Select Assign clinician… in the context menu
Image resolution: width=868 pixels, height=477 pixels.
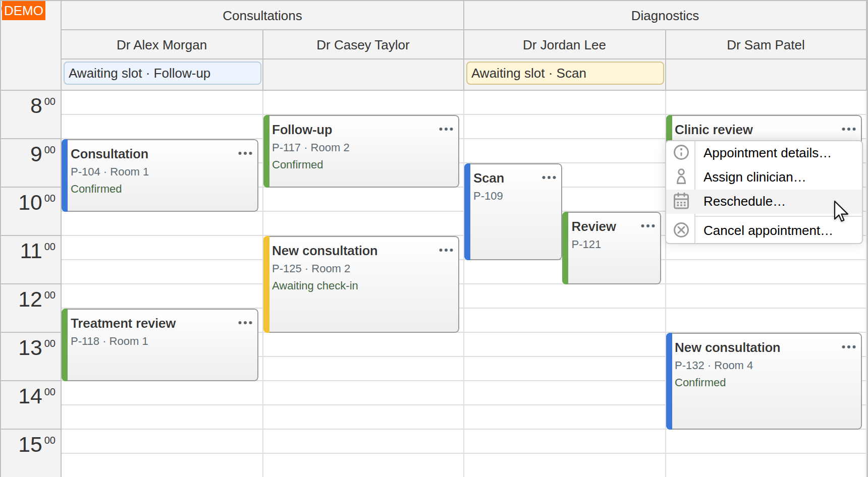pyautogui.click(x=764, y=177)
